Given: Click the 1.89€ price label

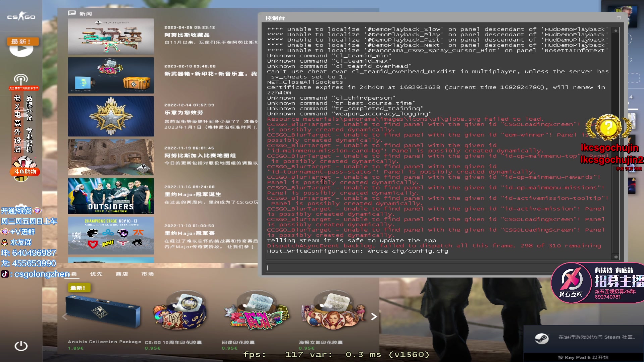Looking at the screenshot, I should pos(76,348).
